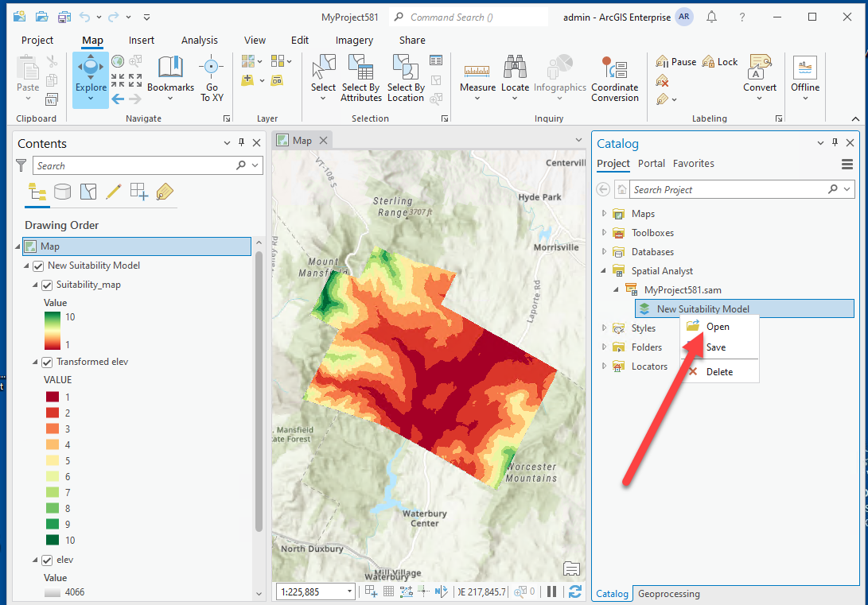
Task: Switch Contents to List By Data Source view
Action: click(x=61, y=192)
